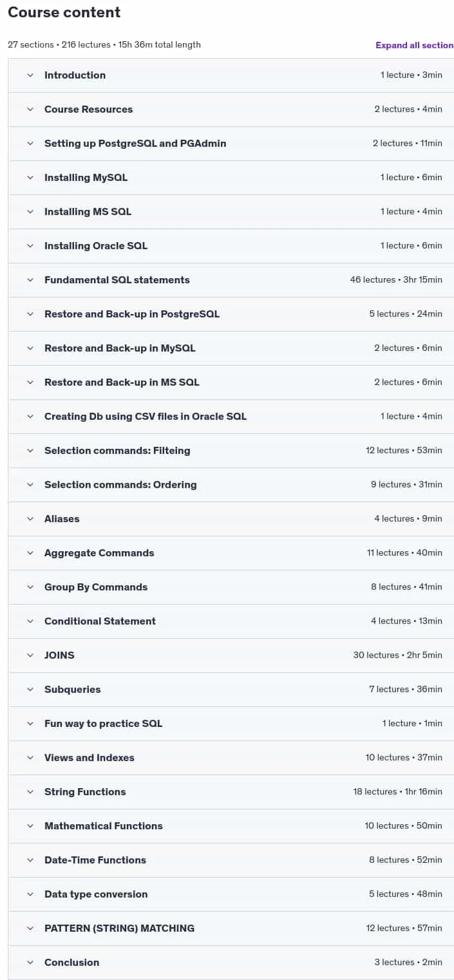Screen dimensions: 454x980
Task: Click chevron beside Course Resources
Action: [30, 109]
